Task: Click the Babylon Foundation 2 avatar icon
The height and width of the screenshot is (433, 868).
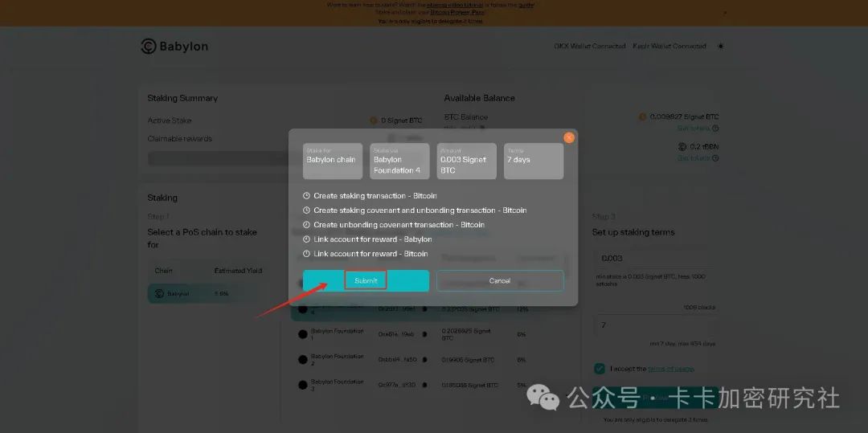Action: coord(303,359)
